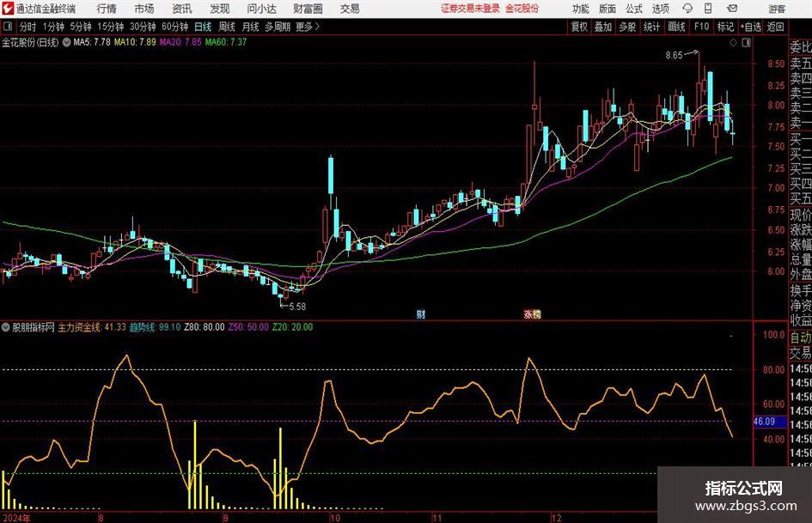Toggle the left panel icon beside 分时
This screenshot has height=523, width=812.
click(x=7, y=27)
